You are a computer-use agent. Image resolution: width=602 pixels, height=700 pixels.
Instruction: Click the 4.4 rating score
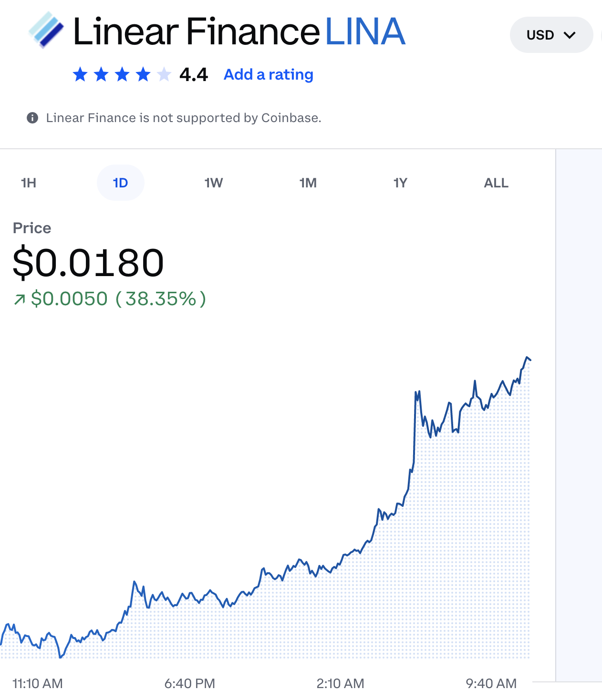[x=194, y=75]
